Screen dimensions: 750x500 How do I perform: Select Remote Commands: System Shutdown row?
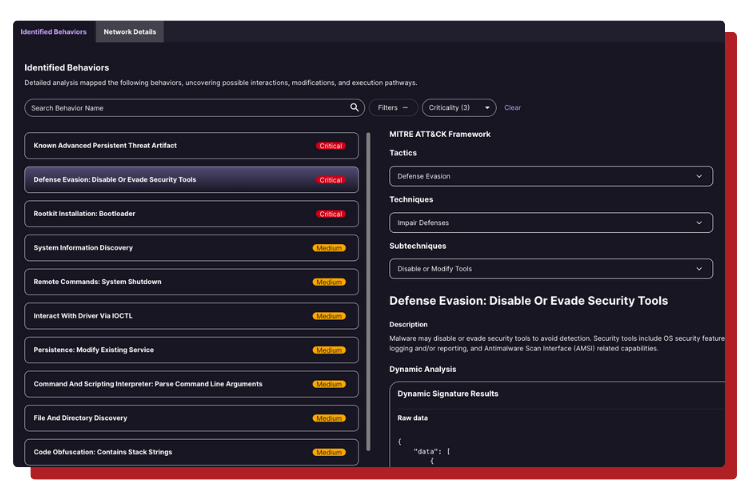[191, 281]
